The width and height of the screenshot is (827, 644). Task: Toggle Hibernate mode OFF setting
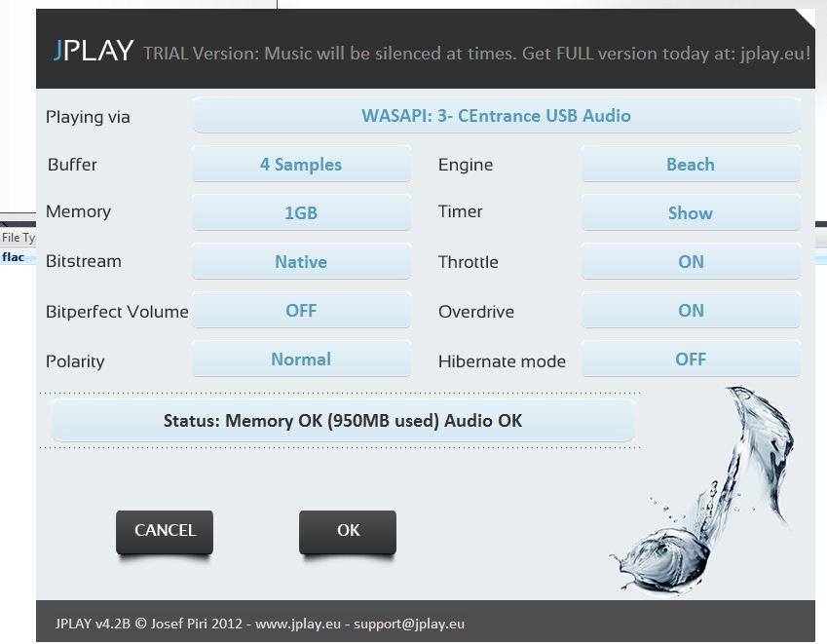690,360
